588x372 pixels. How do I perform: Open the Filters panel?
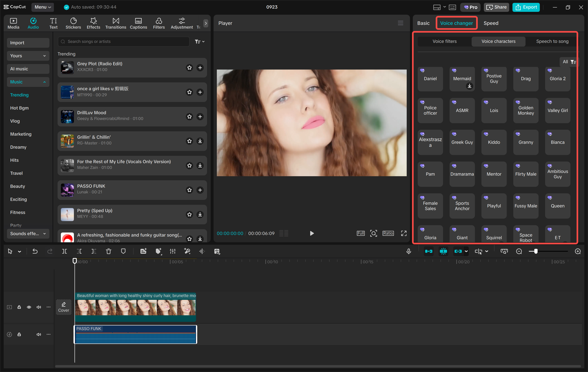[x=159, y=23]
